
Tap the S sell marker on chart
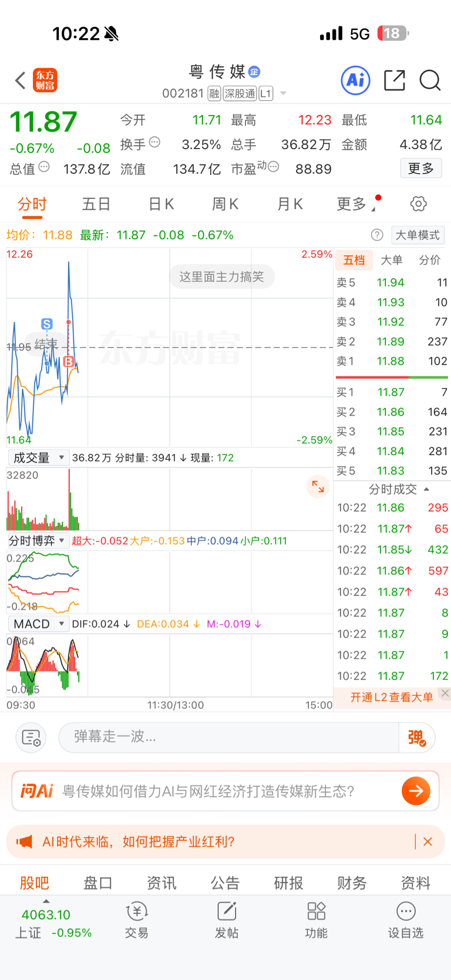click(x=47, y=324)
